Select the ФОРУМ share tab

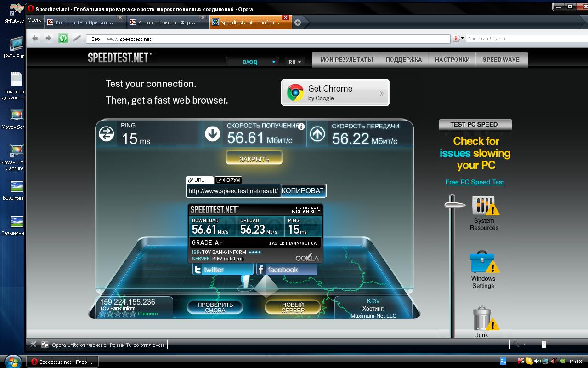(x=228, y=180)
